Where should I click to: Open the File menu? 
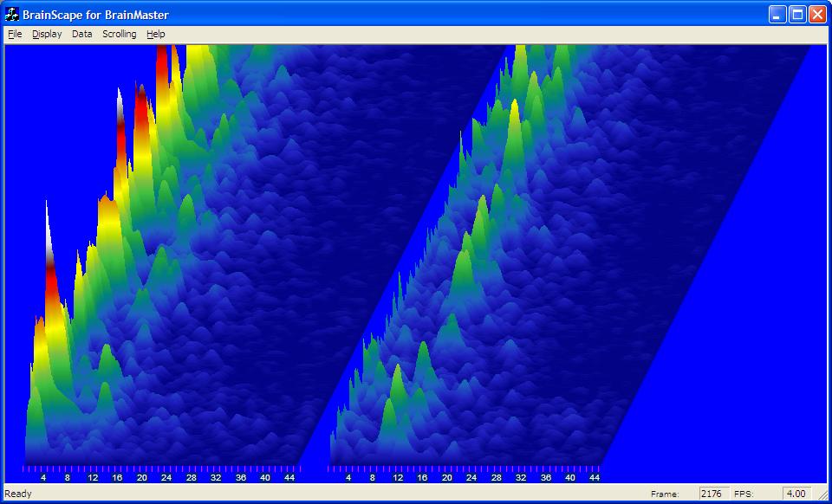point(15,34)
